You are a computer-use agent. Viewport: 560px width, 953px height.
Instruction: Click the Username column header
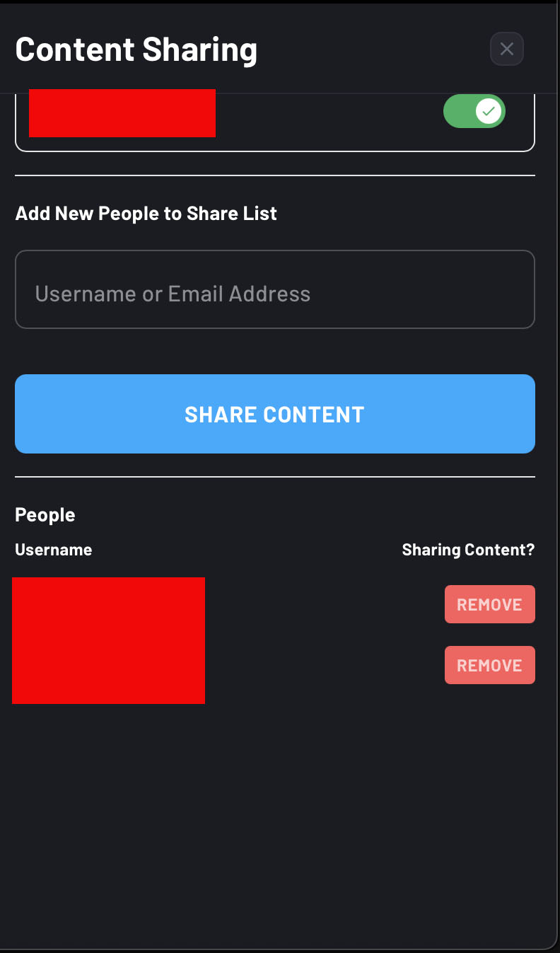click(54, 550)
